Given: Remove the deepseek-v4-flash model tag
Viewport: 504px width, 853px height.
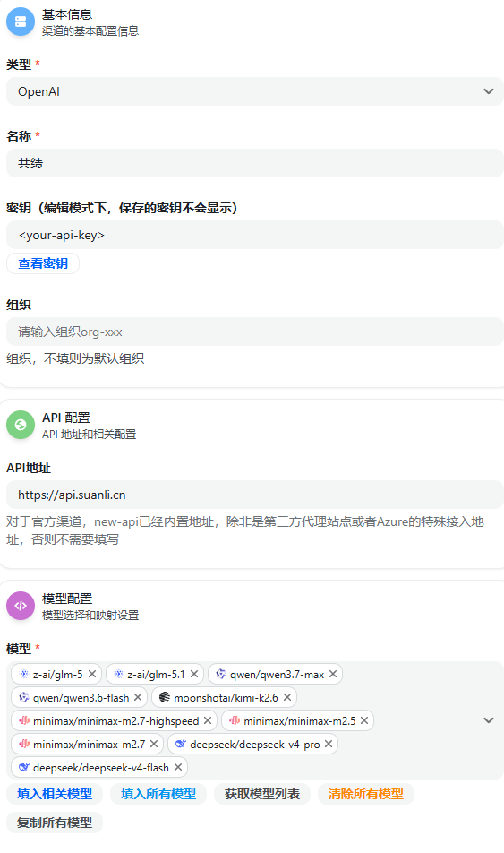Looking at the screenshot, I should [178, 767].
